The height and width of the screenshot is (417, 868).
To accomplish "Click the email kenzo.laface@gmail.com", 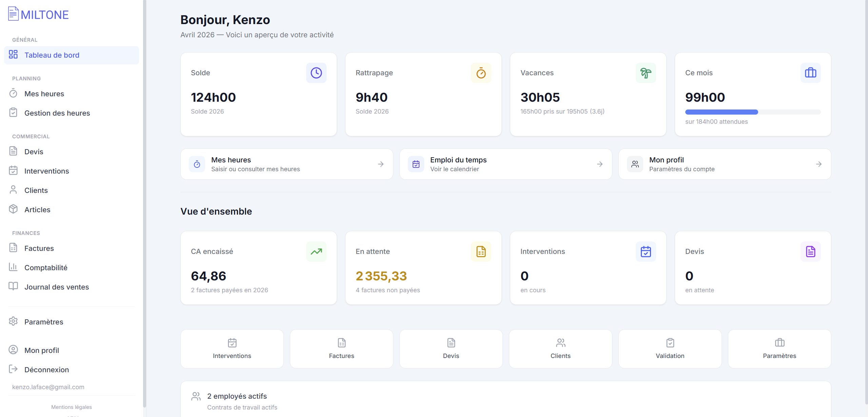I will pos(48,387).
